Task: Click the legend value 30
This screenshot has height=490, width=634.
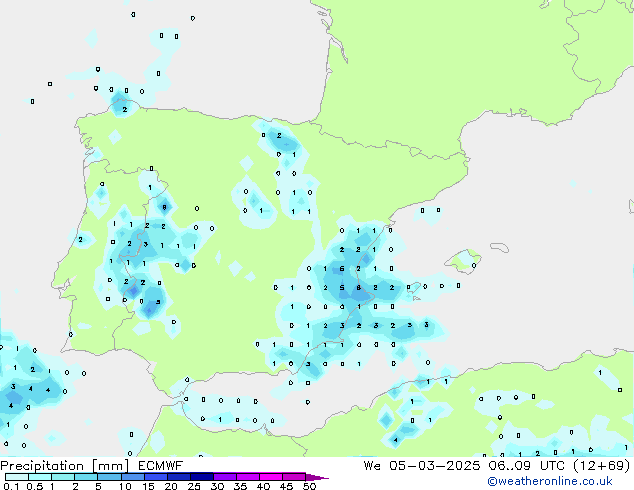Action: click(217, 486)
